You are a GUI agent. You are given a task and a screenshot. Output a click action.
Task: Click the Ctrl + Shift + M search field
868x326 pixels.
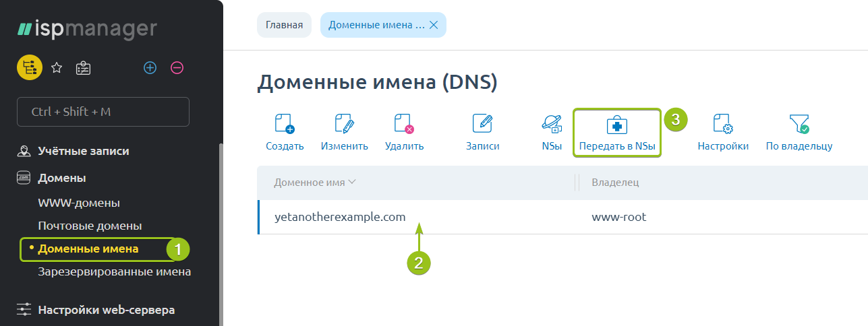[103, 112]
